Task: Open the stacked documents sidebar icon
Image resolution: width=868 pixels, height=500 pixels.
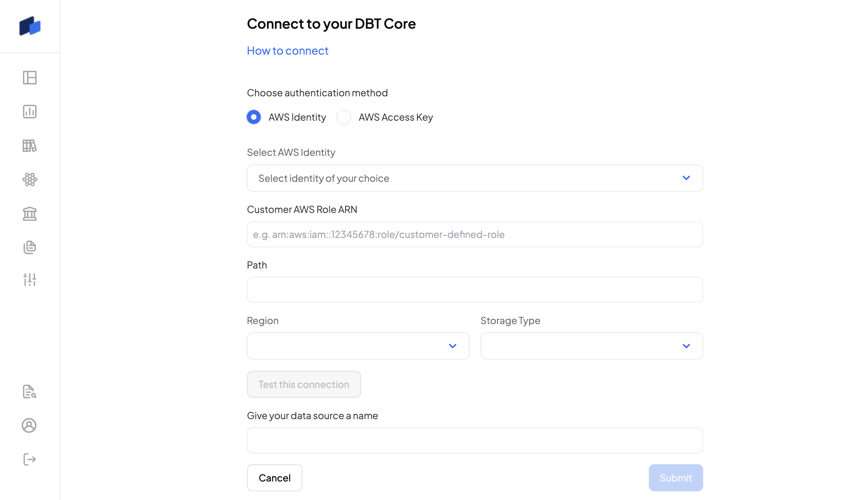Action: click(x=30, y=247)
